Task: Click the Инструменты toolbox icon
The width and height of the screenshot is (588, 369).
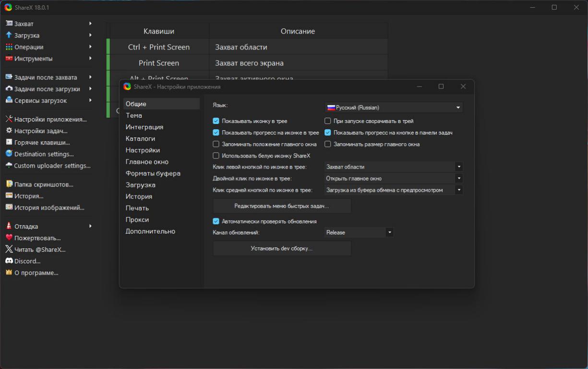Action: point(9,59)
